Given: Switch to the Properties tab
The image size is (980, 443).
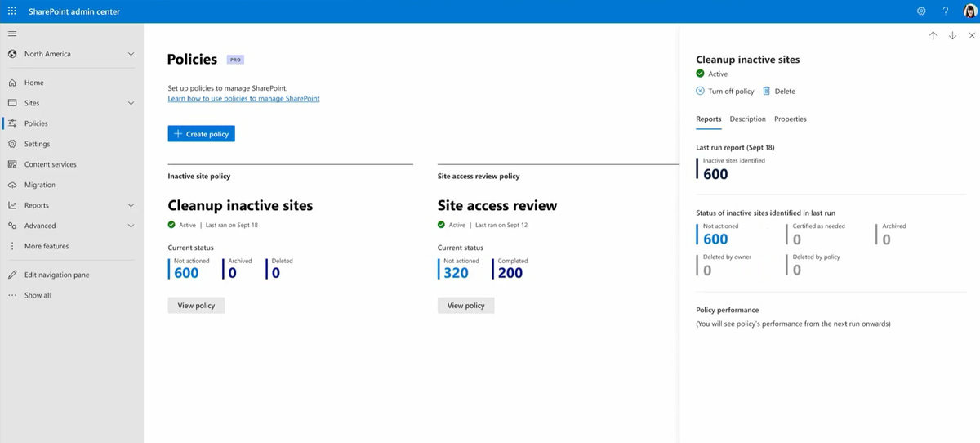Looking at the screenshot, I should [790, 119].
